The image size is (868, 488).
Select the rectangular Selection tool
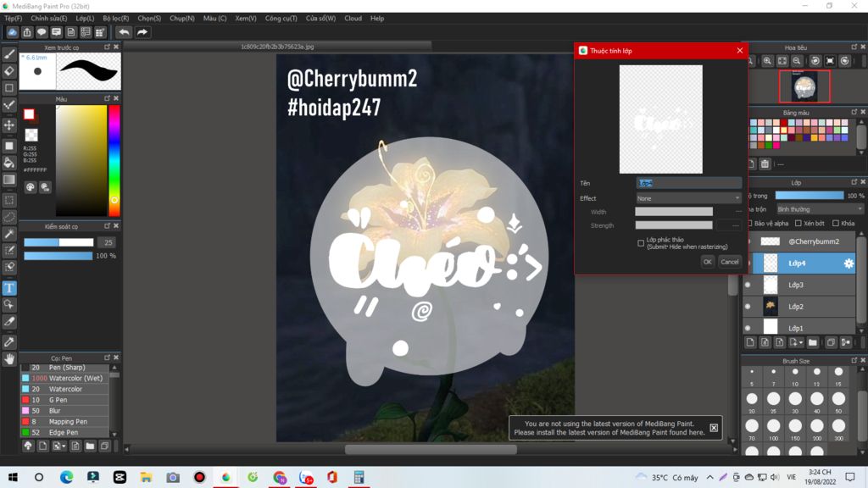[x=9, y=200]
